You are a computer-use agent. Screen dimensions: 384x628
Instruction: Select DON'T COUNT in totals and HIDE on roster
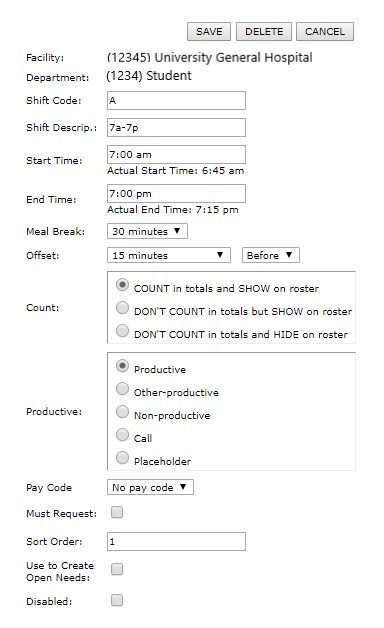pyautogui.click(x=122, y=331)
